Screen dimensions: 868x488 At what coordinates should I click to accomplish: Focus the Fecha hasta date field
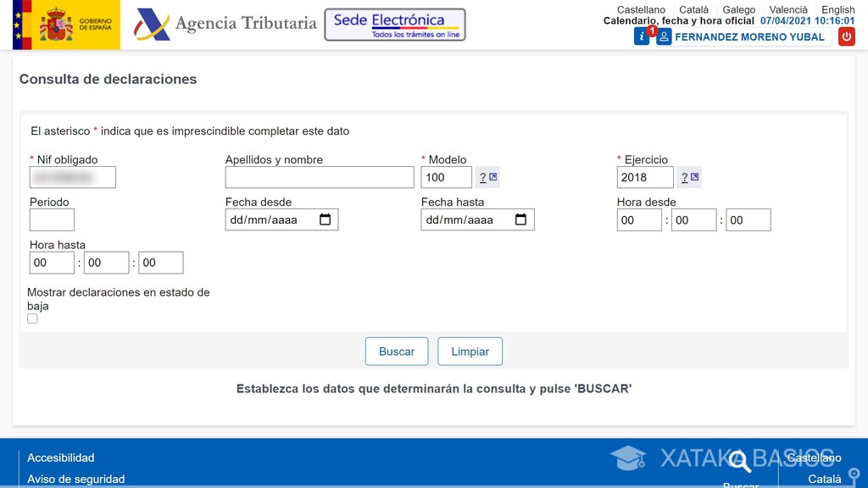click(478, 219)
